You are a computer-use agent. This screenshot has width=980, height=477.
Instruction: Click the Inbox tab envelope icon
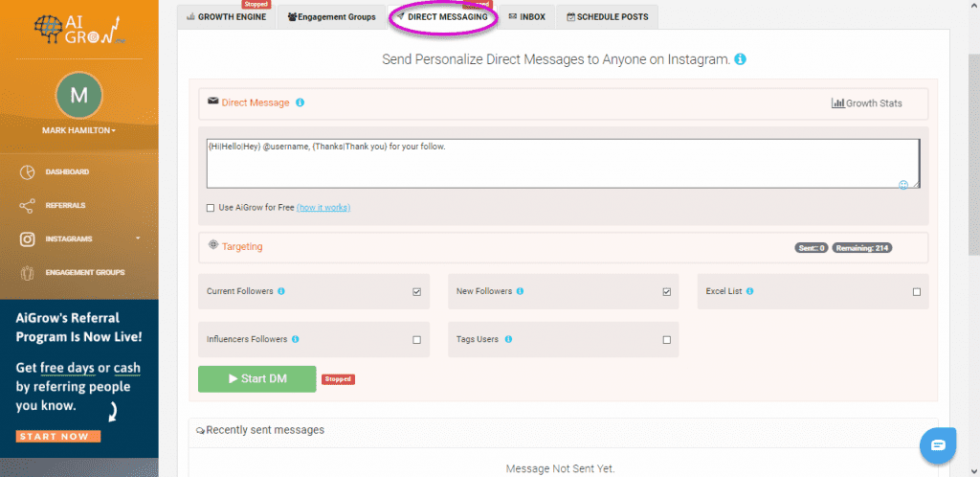[x=513, y=17]
